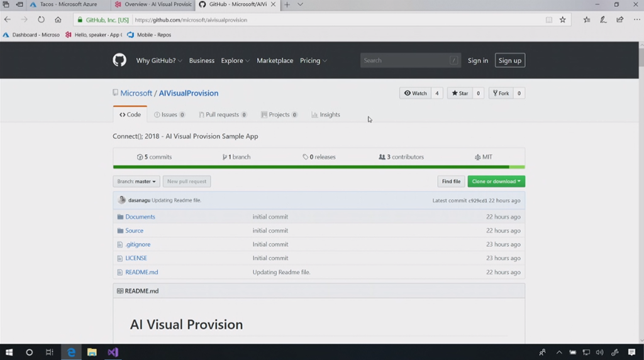Open File Explorer from the taskbar
This screenshot has height=360, width=644.
click(x=92, y=352)
